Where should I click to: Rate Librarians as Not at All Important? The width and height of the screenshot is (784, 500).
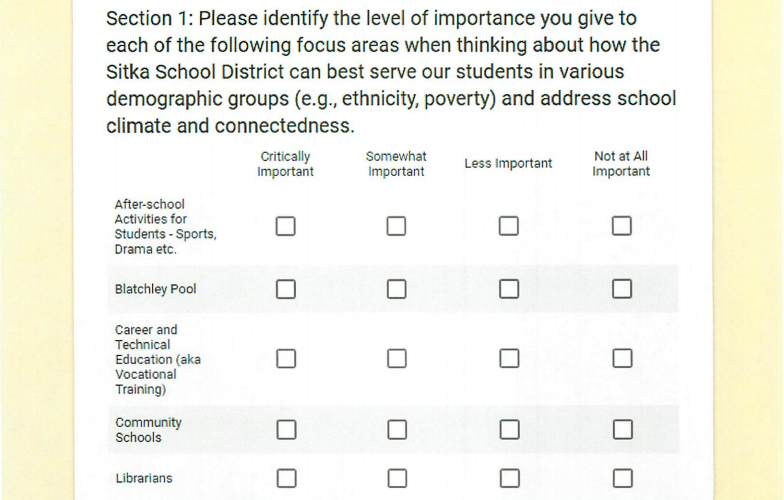coord(622,478)
